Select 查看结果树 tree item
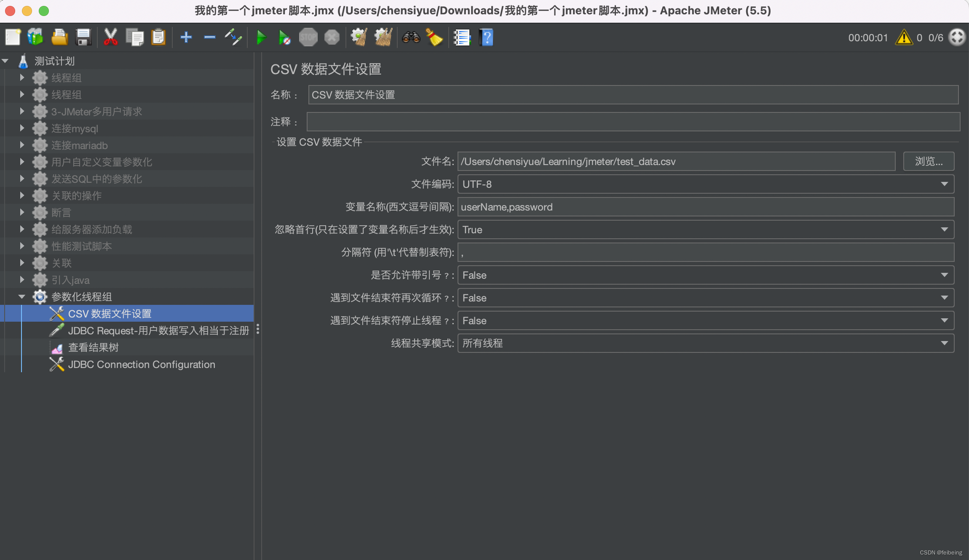The height and width of the screenshot is (560, 969). point(93,347)
